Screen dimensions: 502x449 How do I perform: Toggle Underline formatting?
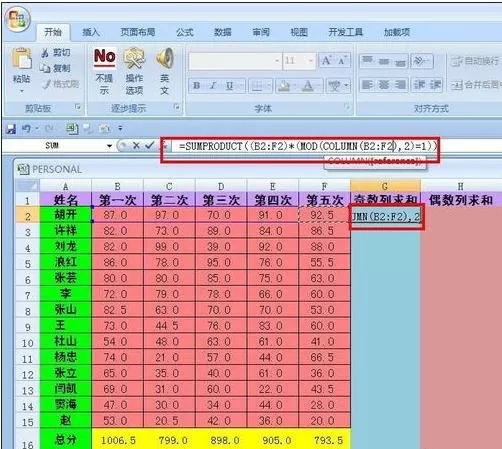tap(230, 86)
